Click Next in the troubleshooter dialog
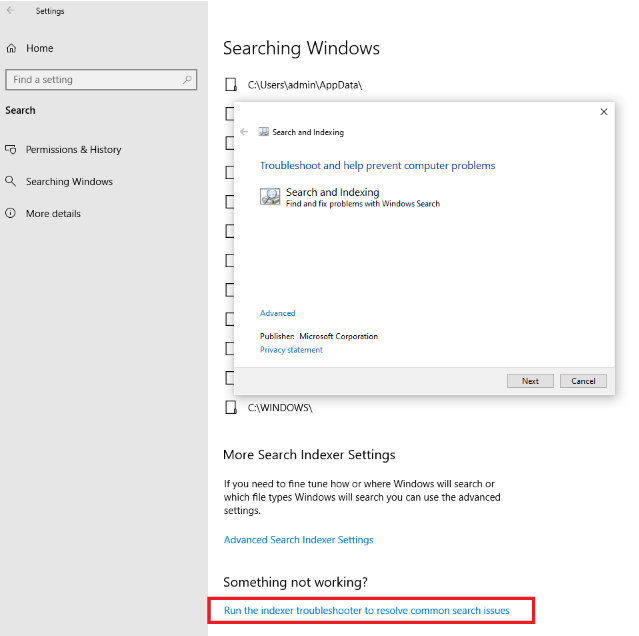The width and height of the screenshot is (639, 636). [x=530, y=381]
